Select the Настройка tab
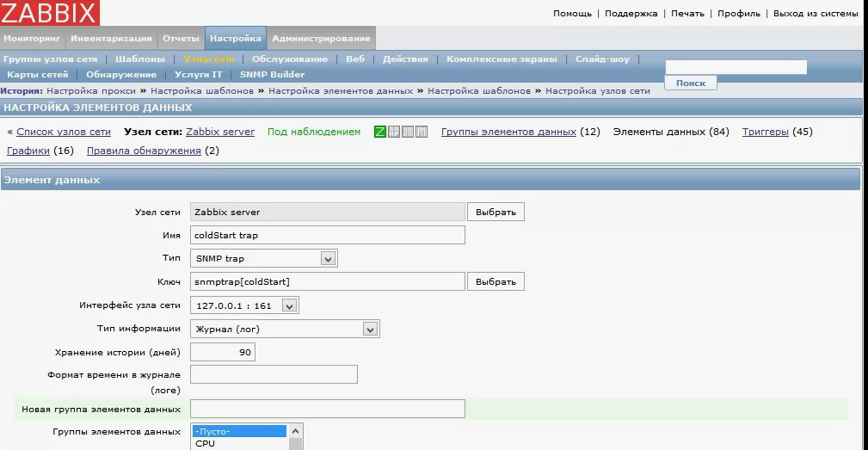This screenshot has width=868, height=450. click(235, 38)
